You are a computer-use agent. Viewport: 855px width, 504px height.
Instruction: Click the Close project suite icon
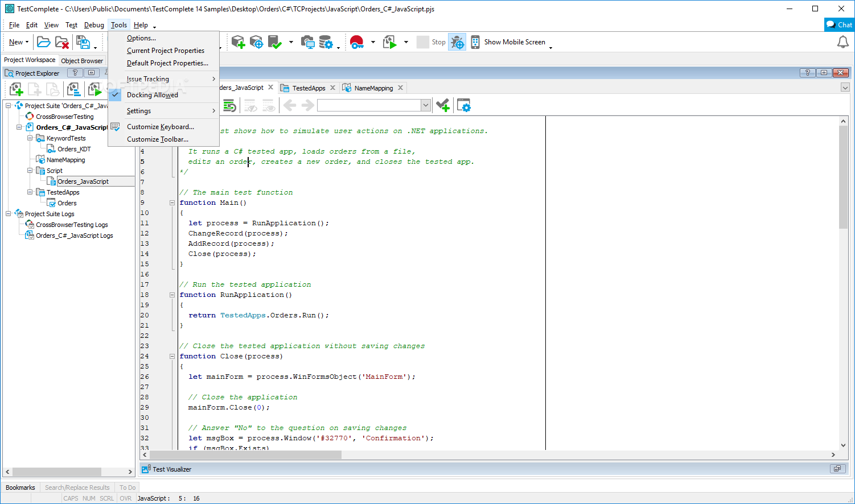point(62,42)
